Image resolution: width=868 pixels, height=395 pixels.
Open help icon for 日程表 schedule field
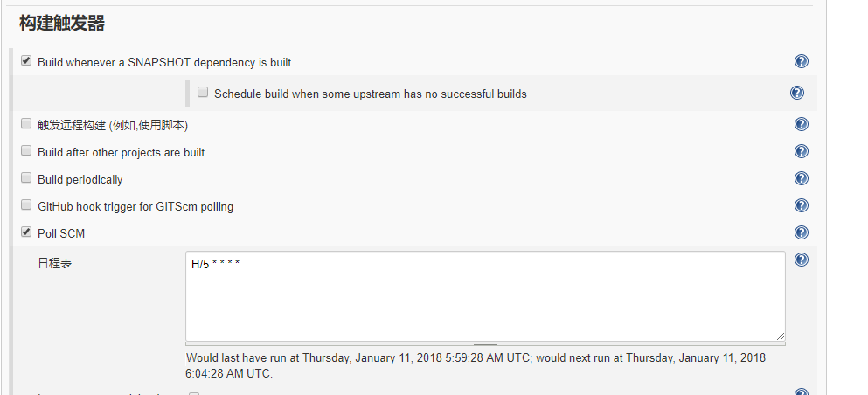point(801,260)
